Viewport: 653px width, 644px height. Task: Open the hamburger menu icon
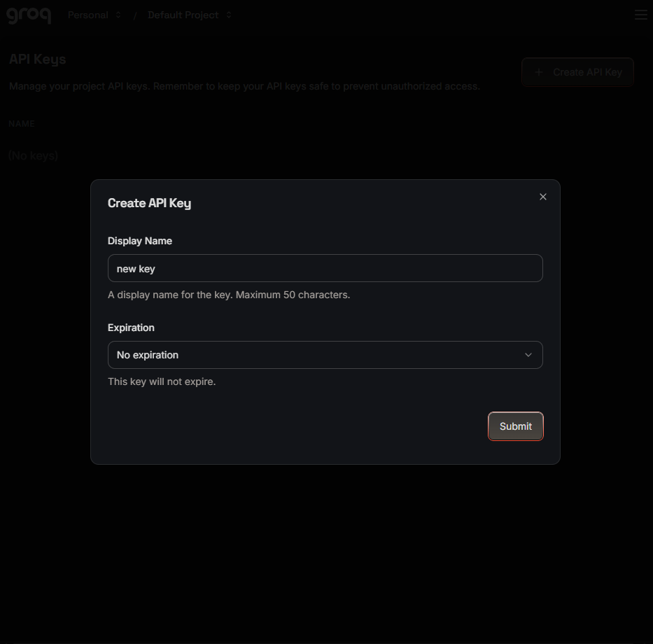641,15
